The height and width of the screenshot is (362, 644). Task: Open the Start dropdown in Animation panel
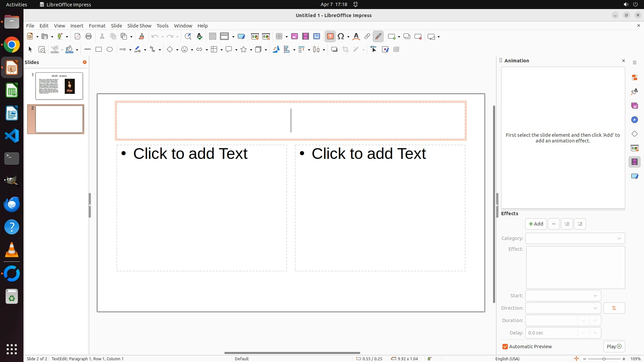563,296
